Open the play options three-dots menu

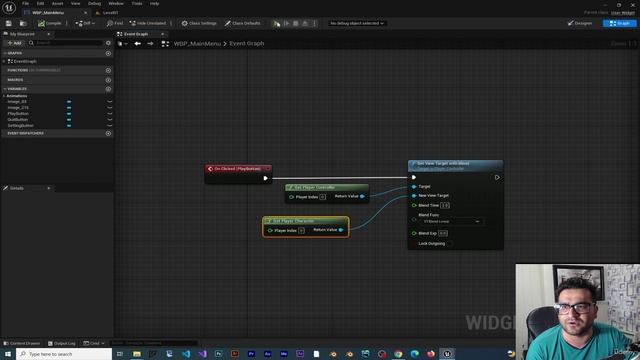click(x=314, y=23)
